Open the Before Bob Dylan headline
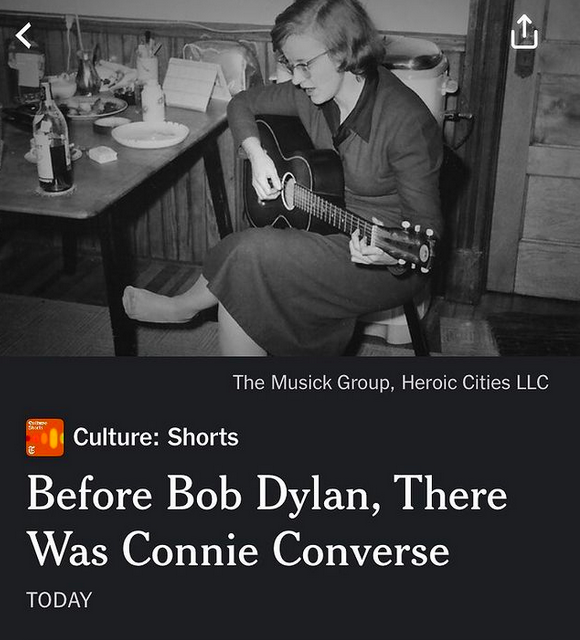 (267, 521)
